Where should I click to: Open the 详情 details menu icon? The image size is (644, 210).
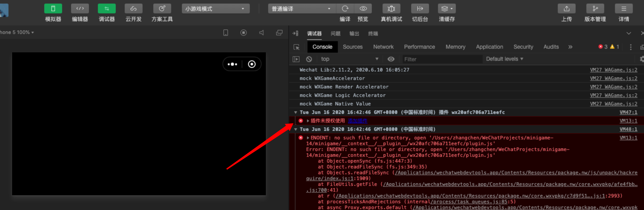pos(624,9)
